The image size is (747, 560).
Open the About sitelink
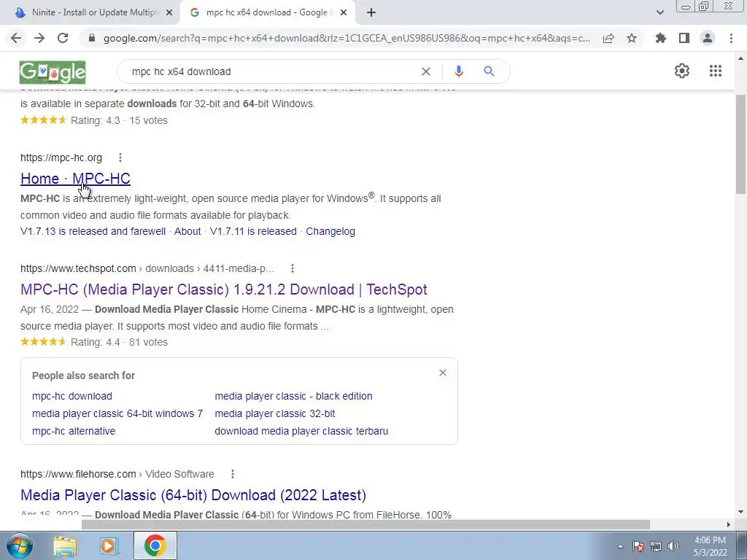click(x=187, y=231)
